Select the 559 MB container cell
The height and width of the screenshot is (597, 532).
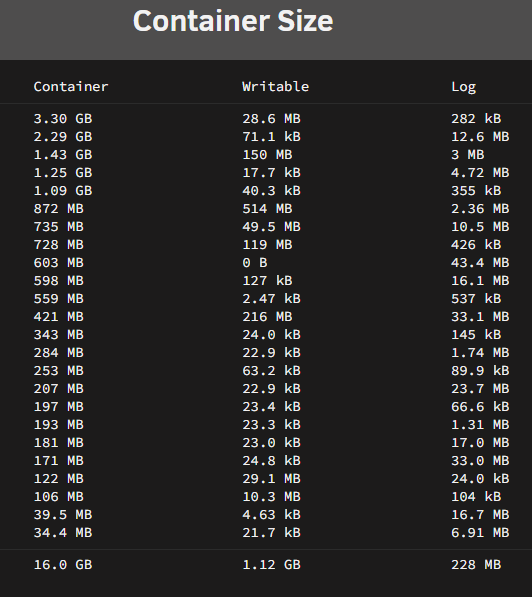(59, 298)
